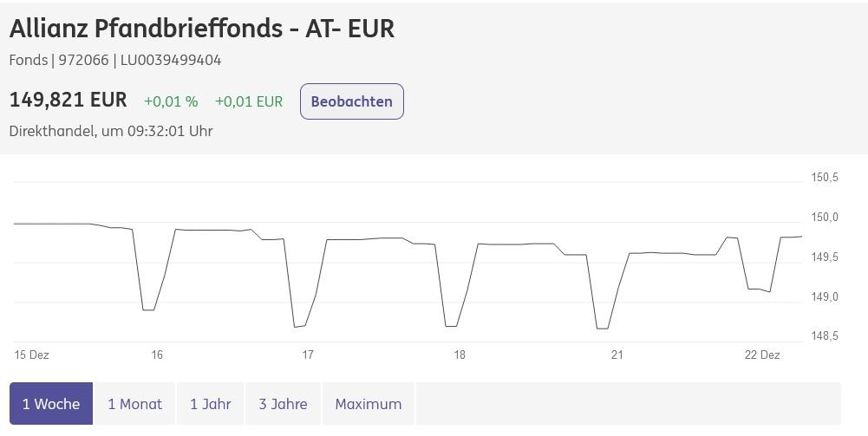Screen dimensions: 868x436
Task: Click the 15 Dez axis label
Action: (31, 355)
